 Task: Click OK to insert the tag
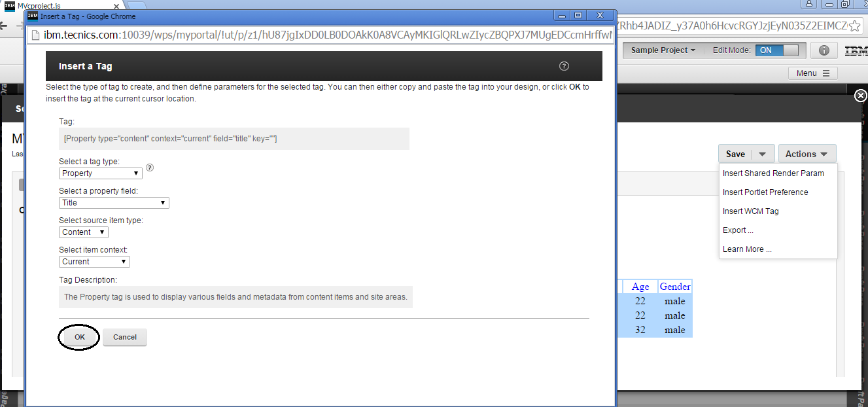(x=79, y=337)
